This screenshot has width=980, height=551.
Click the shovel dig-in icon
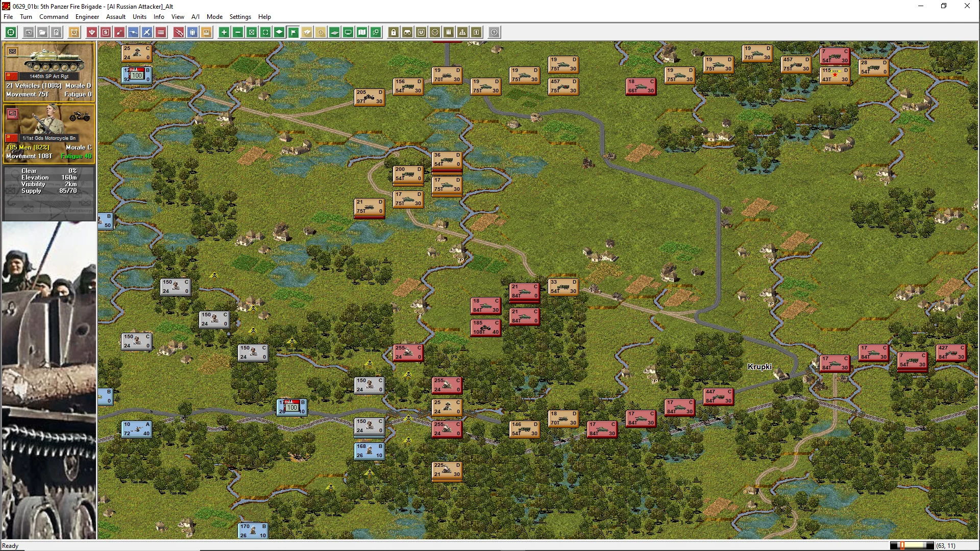(x=119, y=32)
